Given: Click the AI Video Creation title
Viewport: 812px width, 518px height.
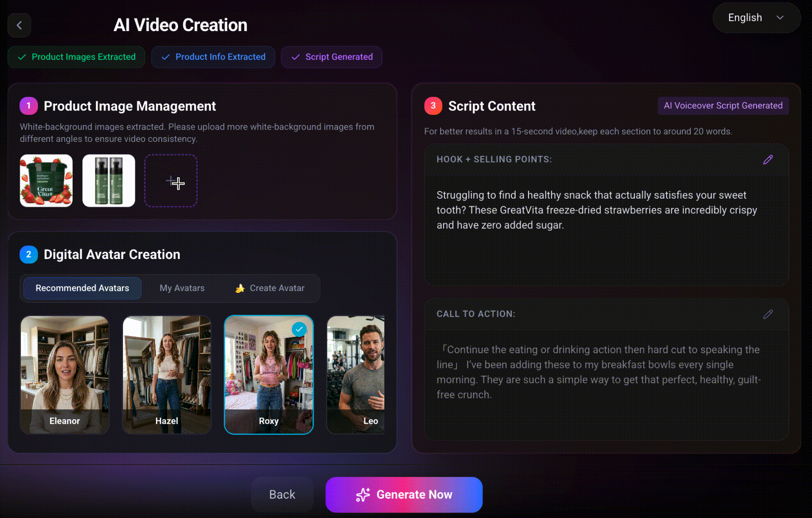Looking at the screenshot, I should 180,25.
